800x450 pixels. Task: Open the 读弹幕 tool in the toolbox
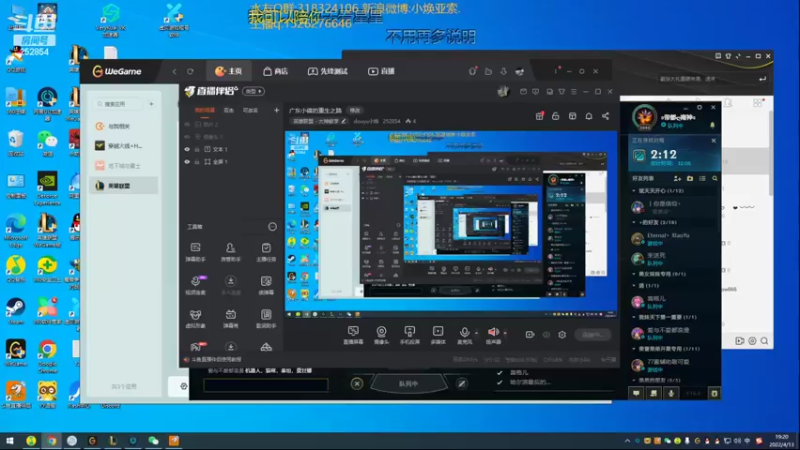(266, 285)
